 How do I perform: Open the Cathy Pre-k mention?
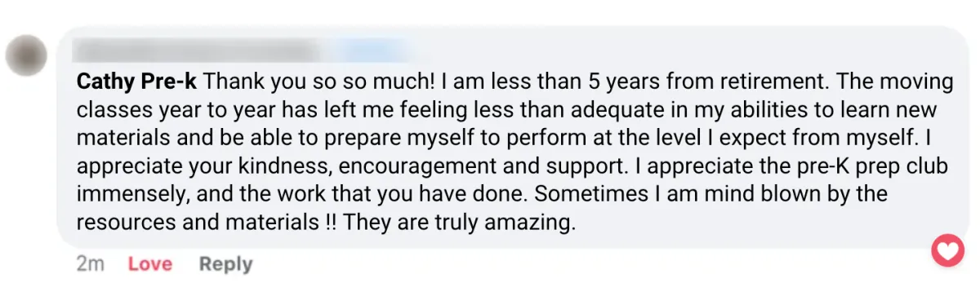pos(136,82)
